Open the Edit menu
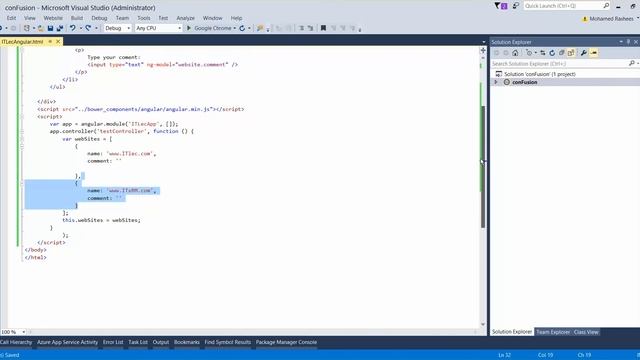This screenshot has height=360, width=640. (11, 18)
